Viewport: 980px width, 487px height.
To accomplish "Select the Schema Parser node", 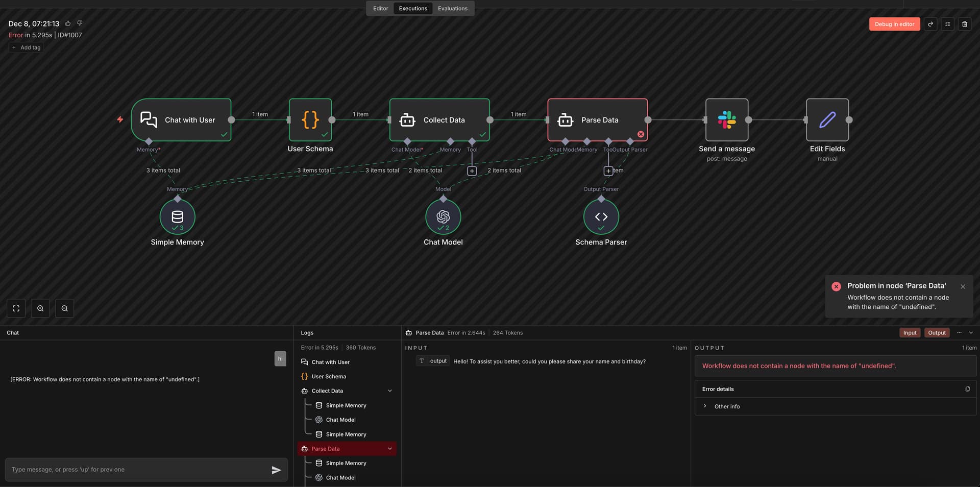I will pos(601,216).
